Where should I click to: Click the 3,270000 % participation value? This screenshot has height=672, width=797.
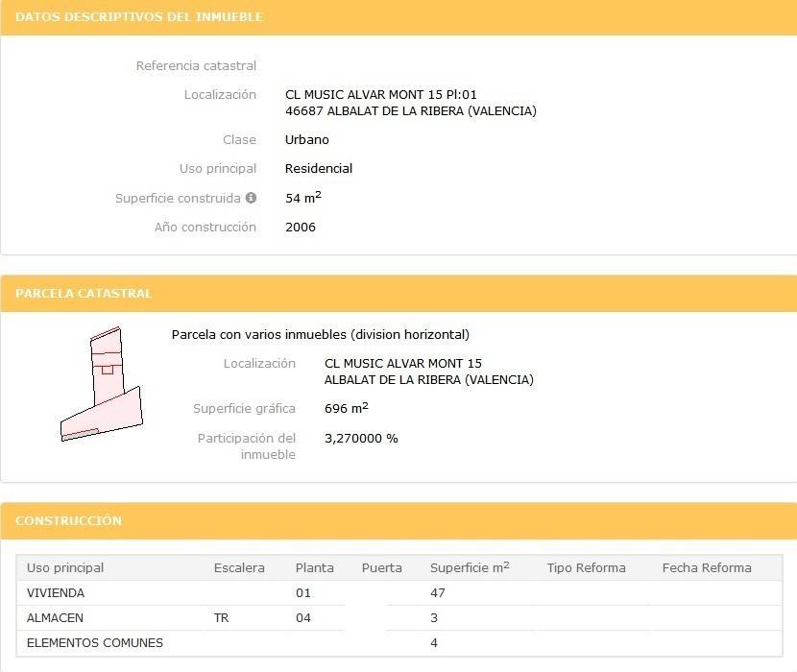pos(361,438)
